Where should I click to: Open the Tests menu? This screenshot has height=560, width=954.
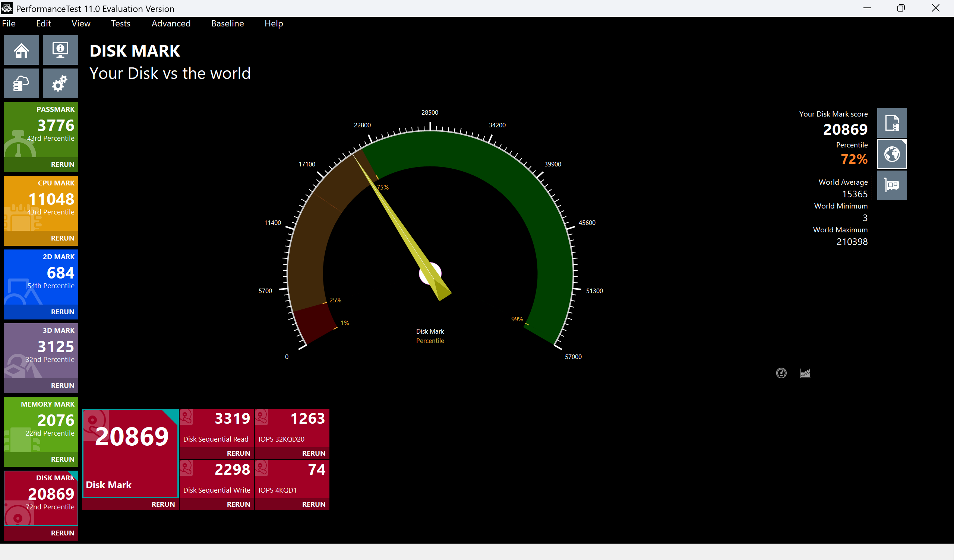(120, 23)
